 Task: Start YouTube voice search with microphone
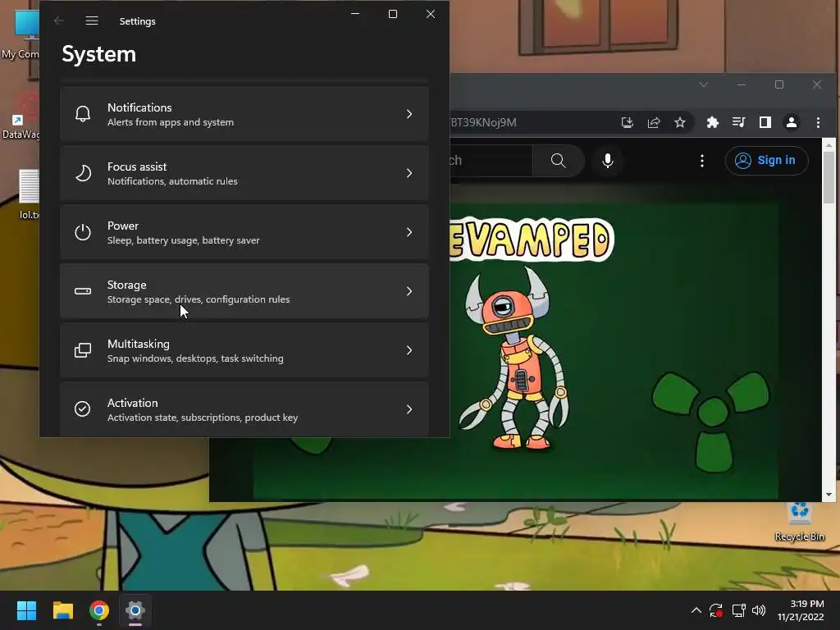coord(608,161)
